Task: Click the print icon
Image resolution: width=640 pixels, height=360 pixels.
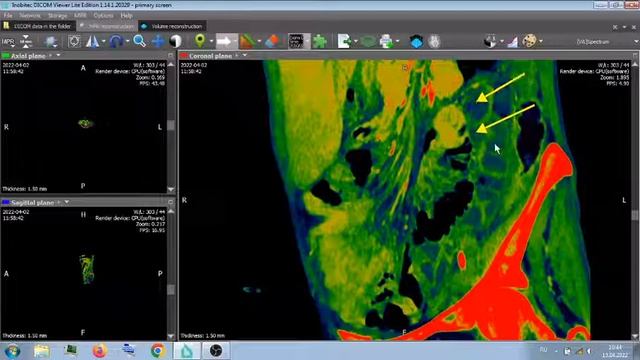Action: point(386,41)
